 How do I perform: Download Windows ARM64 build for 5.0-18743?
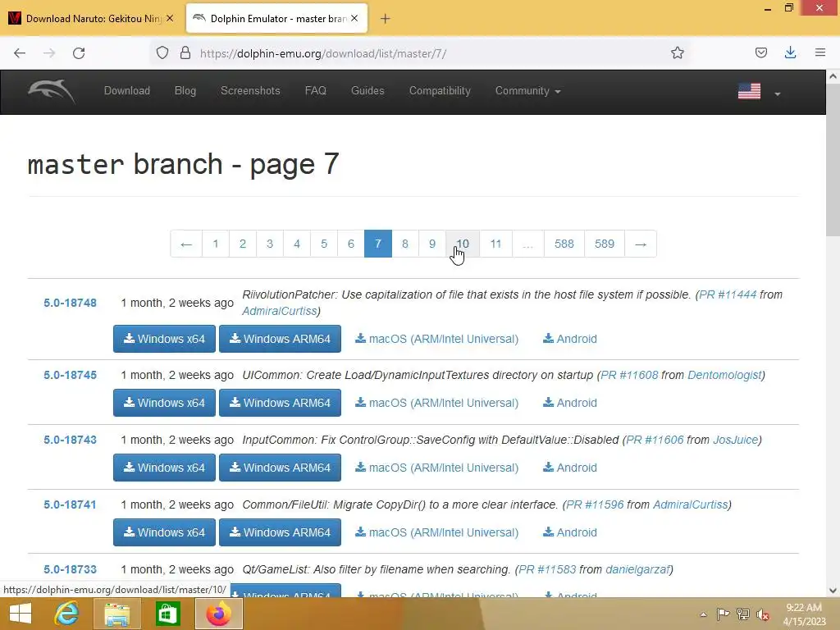tap(281, 468)
